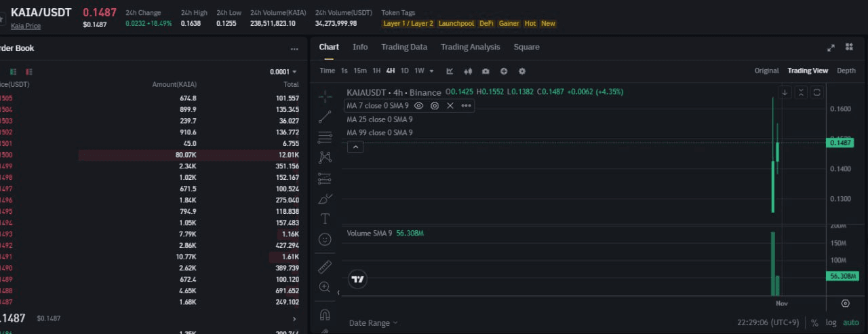Viewport: 868px width, 334px height.
Task: Click the DeFi token tag
Action: (x=486, y=23)
